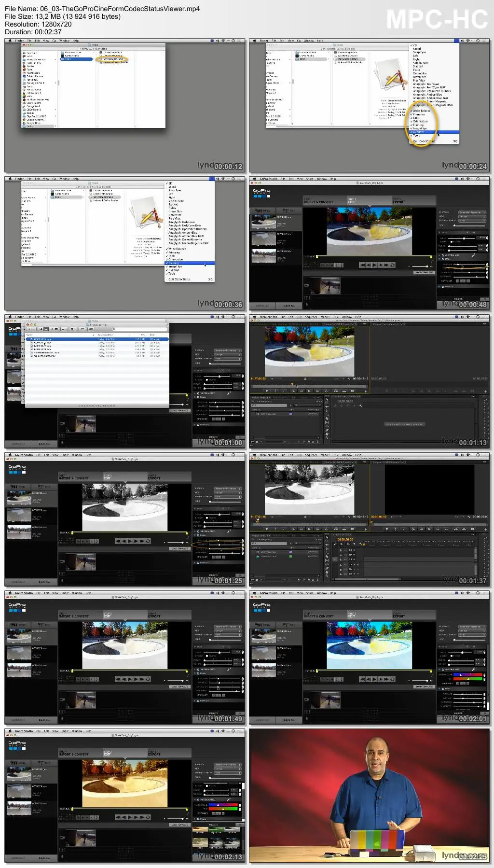Click the Add Marker icon in the 00:01:13 Premiere frame
The image size is (494, 868).
click(266, 391)
